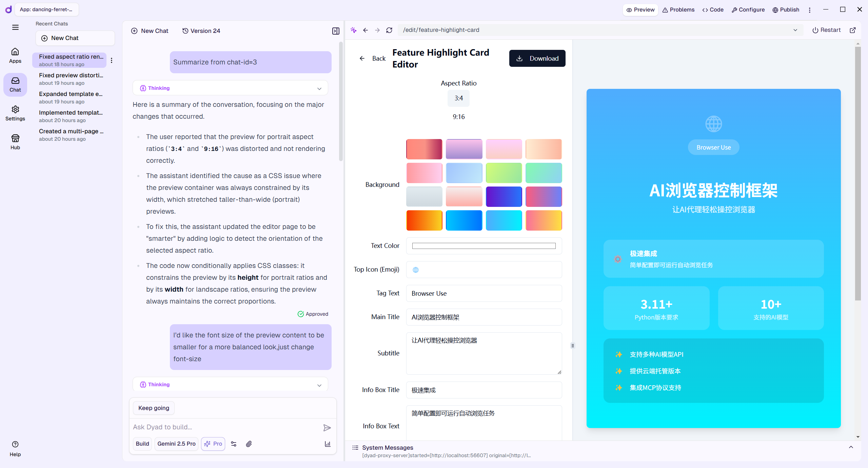Select the purple-to-blue gradient background swatch
The image size is (868, 468).
504,197
